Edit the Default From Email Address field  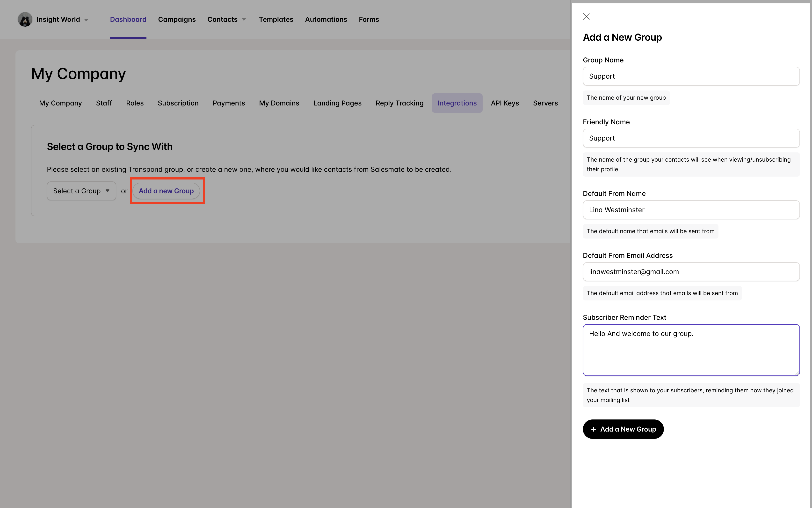[691, 272]
